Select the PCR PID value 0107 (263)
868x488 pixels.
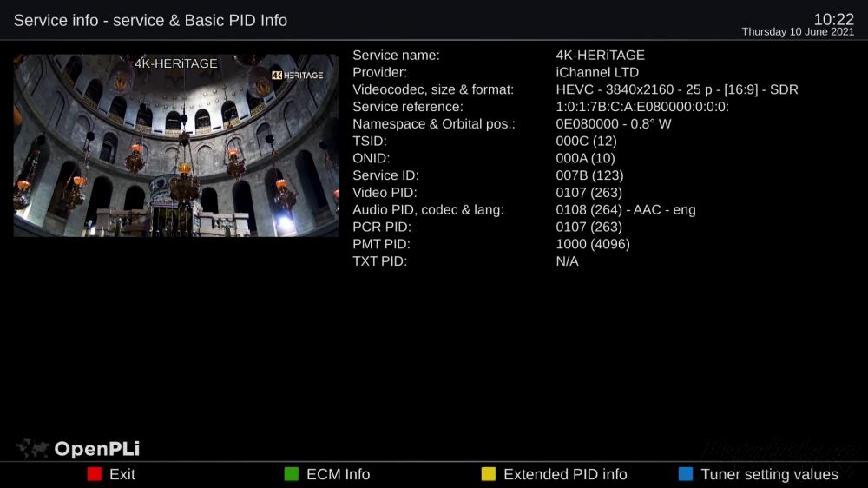[589, 228]
